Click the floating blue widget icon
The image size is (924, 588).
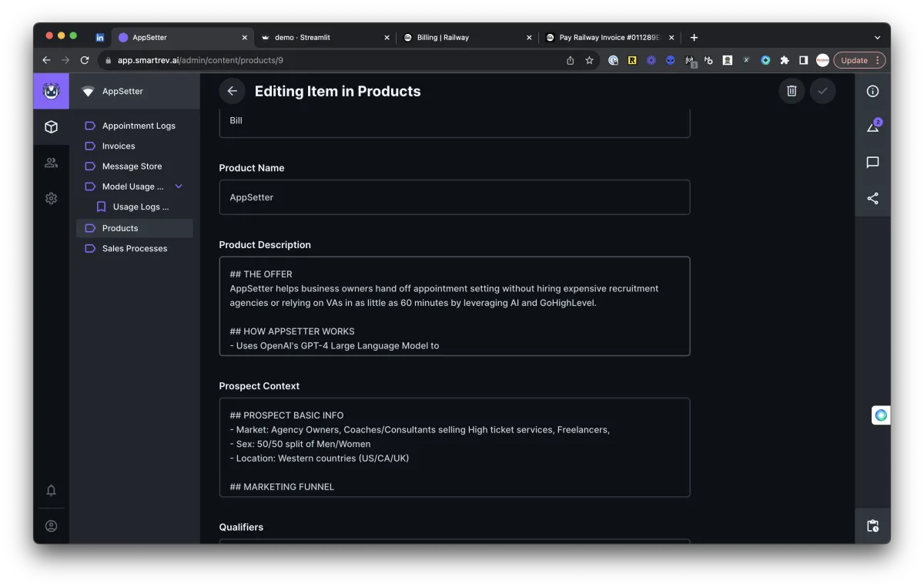tap(881, 415)
